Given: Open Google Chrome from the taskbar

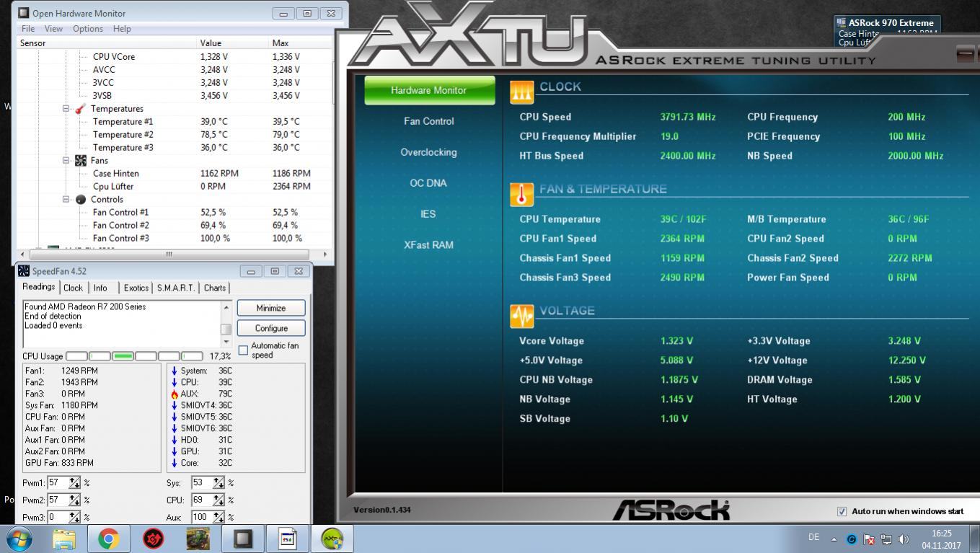Looking at the screenshot, I should click(x=109, y=539).
